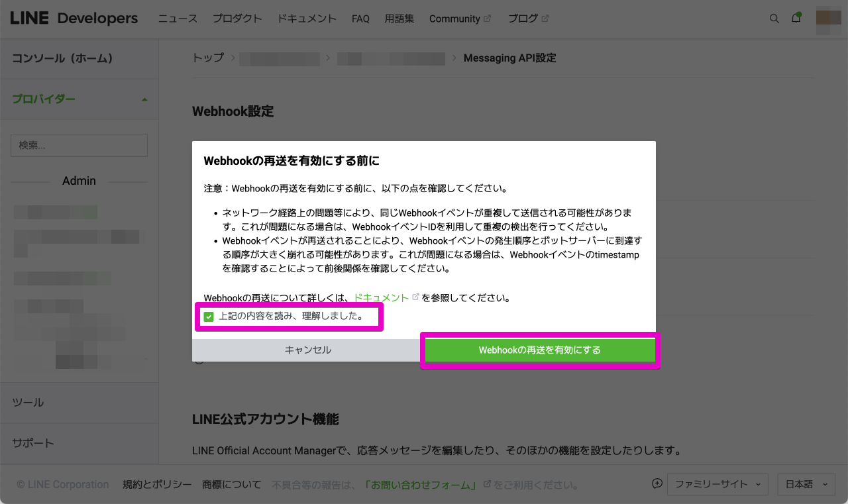Open the 用語集 page
Viewport: 848px width, 504px height.
(x=399, y=19)
